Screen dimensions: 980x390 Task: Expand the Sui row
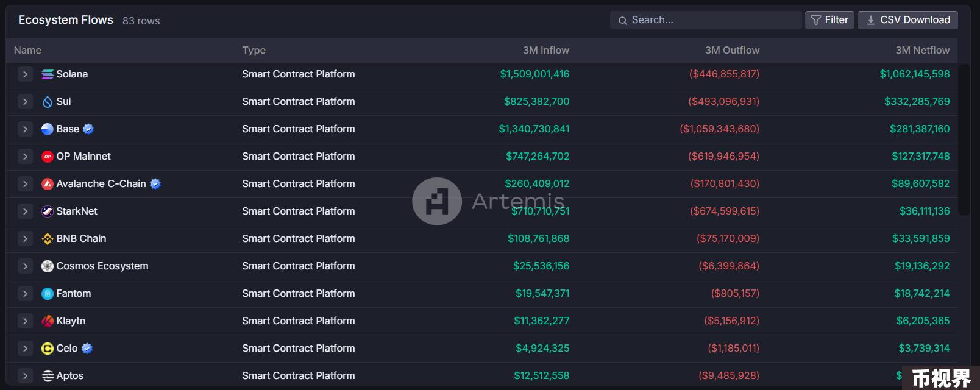[25, 102]
